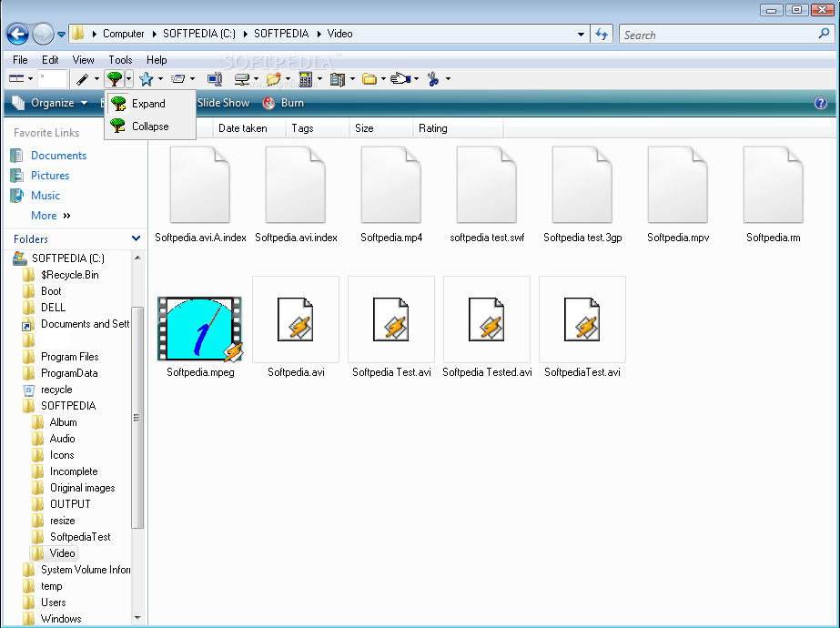
Task: Open the Documents favorite link
Action: 58,156
